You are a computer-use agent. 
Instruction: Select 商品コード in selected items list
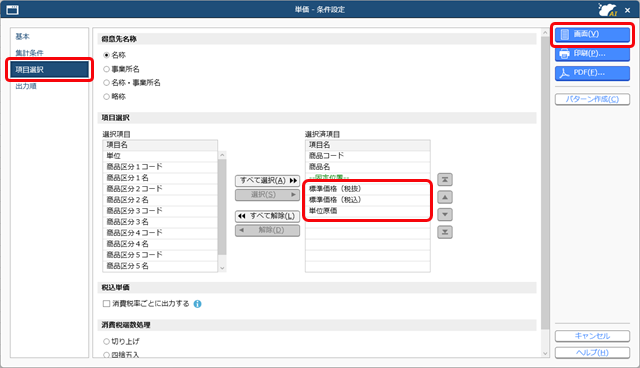368,156
